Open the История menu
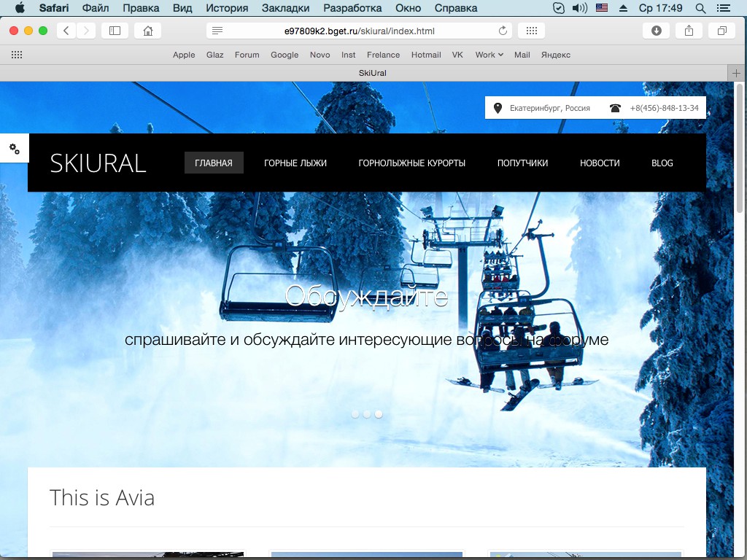The width and height of the screenshot is (747, 560). click(227, 8)
